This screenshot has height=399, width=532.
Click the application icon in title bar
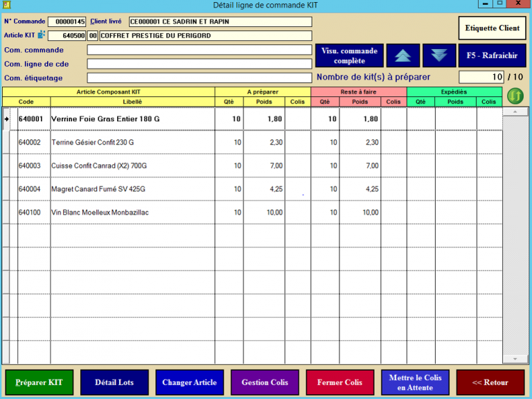7,5
